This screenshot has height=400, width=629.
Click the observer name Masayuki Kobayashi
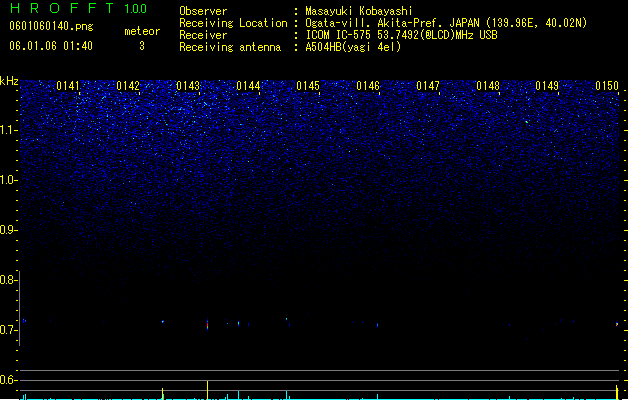(x=359, y=11)
